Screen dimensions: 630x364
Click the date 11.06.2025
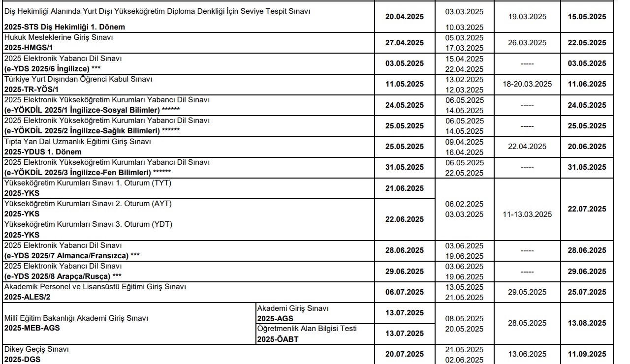pyautogui.click(x=587, y=84)
